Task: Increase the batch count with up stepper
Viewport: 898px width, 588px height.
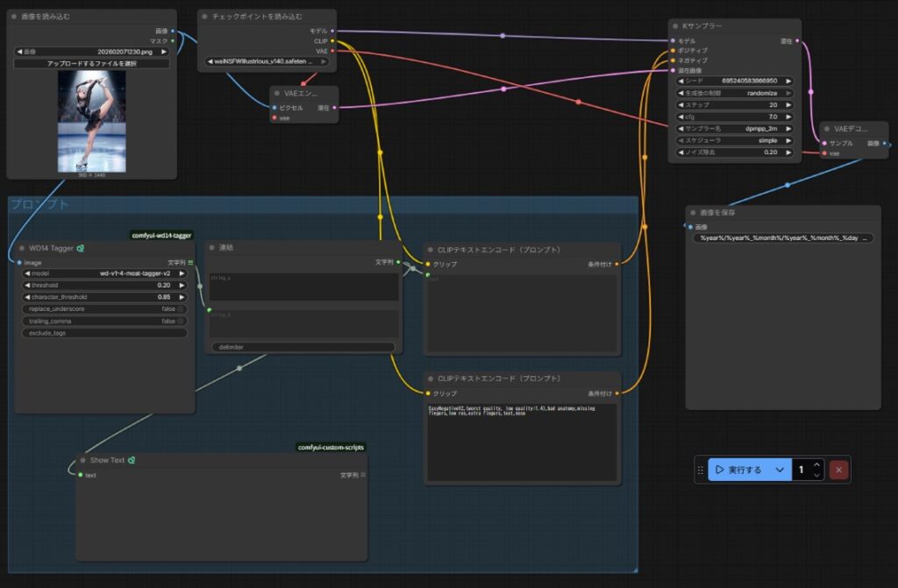Action: [817, 464]
